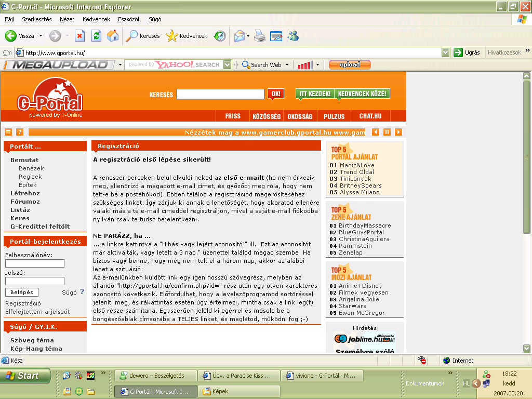
Task: Open the Regisztráció link in login panel
Action: point(23,303)
